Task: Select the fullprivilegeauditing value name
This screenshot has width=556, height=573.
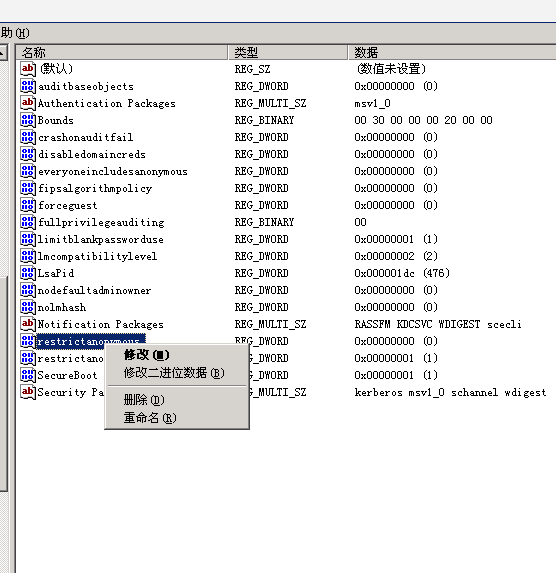Action: coord(101,222)
